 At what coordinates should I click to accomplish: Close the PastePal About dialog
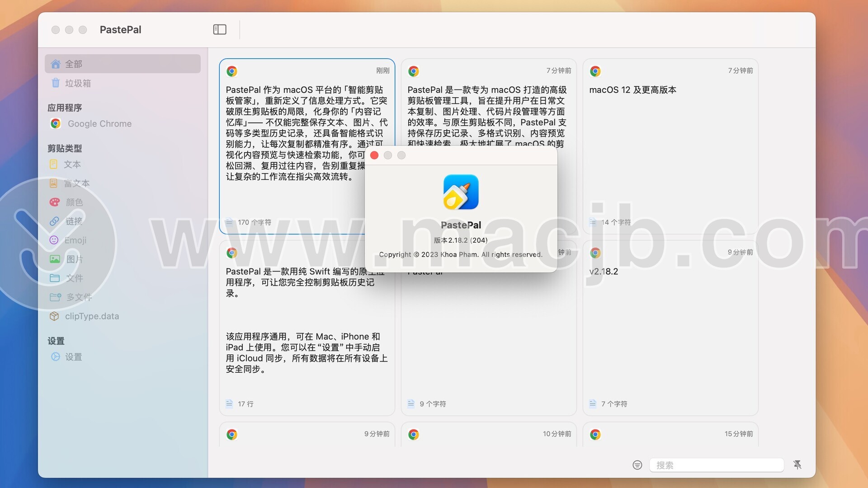coord(374,155)
